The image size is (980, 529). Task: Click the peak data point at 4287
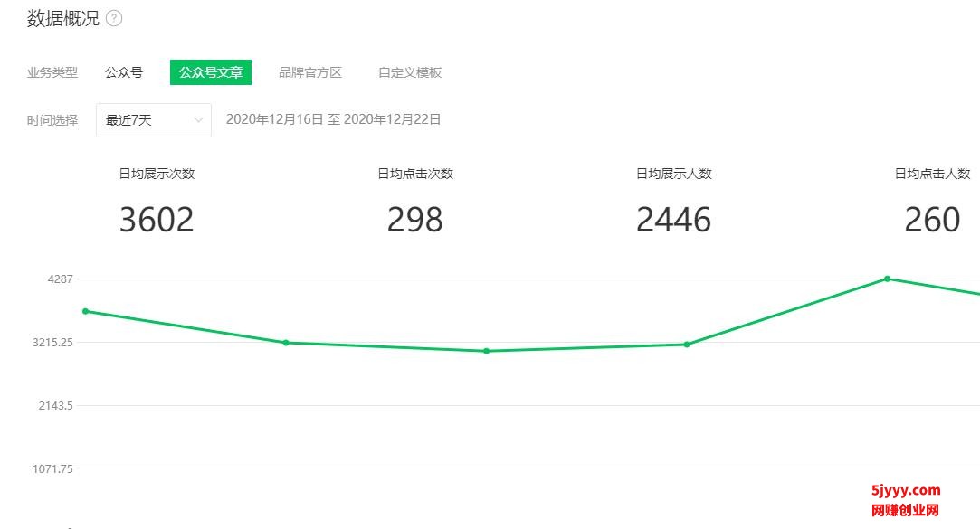point(887,279)
